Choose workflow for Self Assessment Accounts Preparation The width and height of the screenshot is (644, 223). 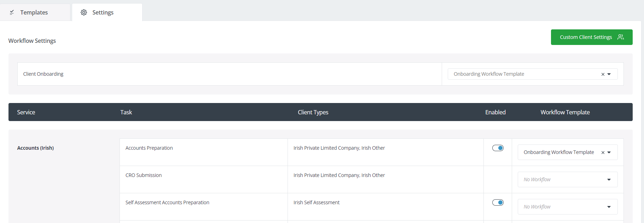567,207
